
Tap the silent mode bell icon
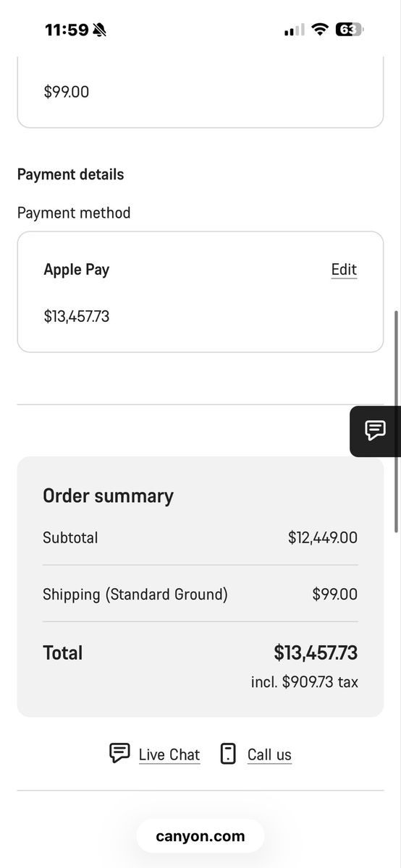(x=100, y=30)
